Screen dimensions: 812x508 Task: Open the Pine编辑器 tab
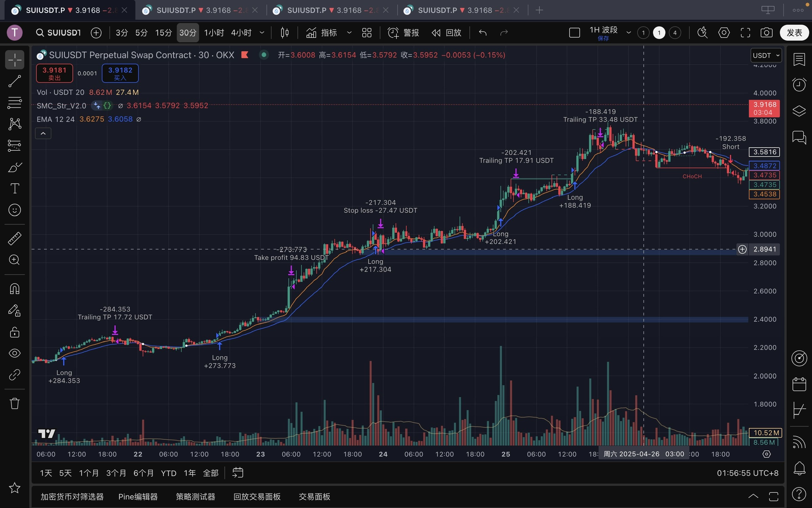[138, 496]
